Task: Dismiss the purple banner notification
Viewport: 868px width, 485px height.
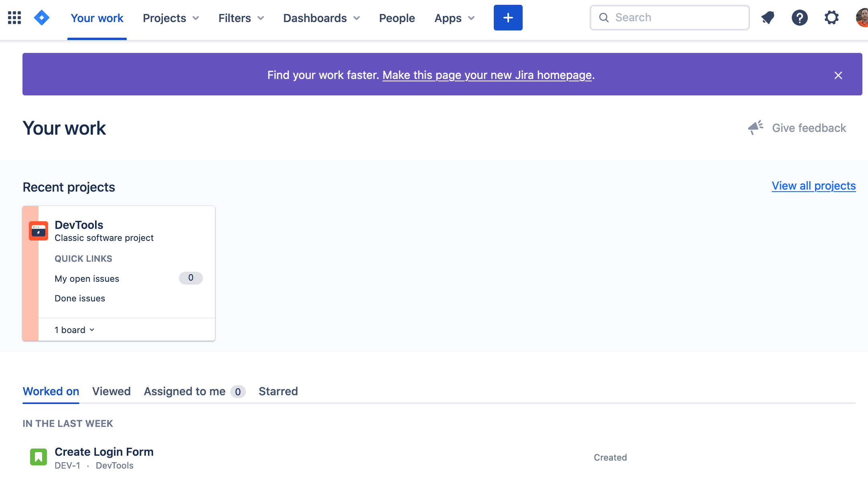Action: coord(838,75)
